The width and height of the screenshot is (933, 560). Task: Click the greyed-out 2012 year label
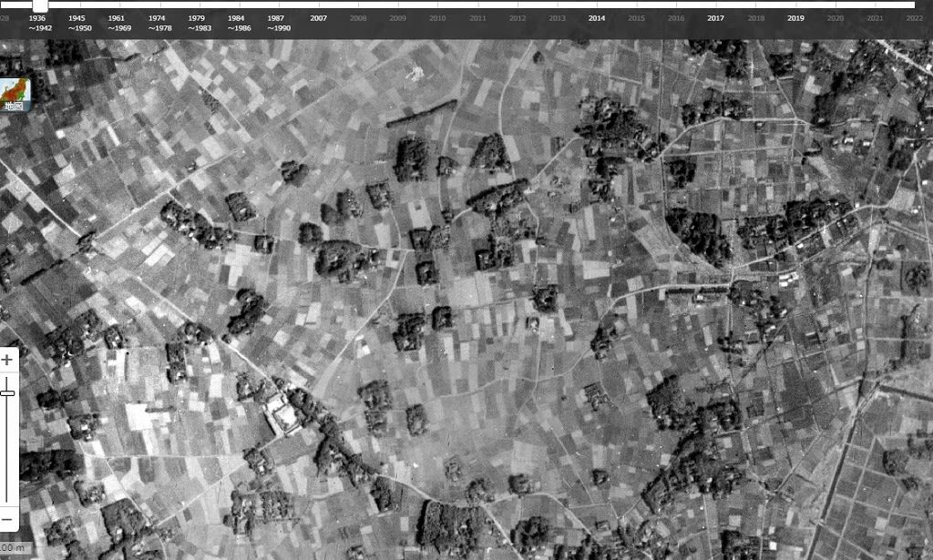(x=518, y=18)
